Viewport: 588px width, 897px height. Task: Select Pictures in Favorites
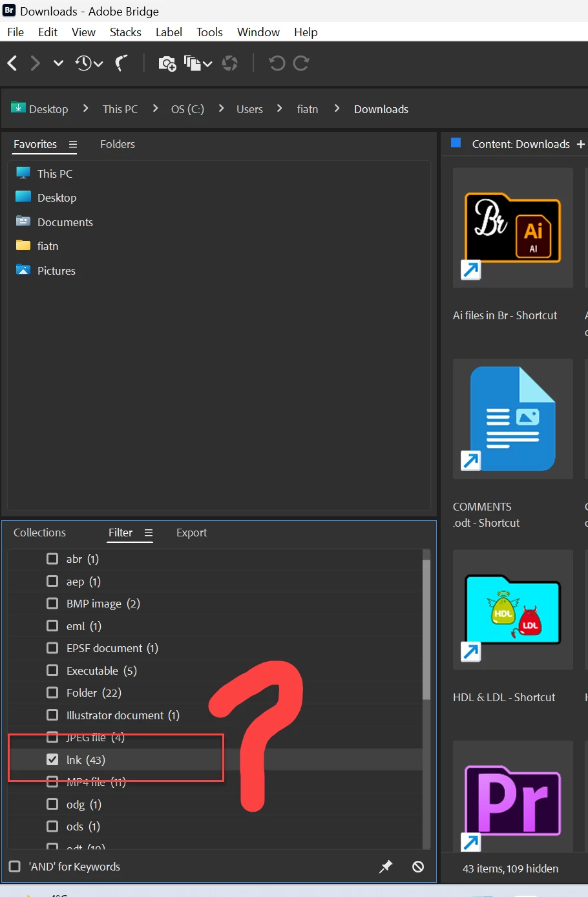point(56,271)
